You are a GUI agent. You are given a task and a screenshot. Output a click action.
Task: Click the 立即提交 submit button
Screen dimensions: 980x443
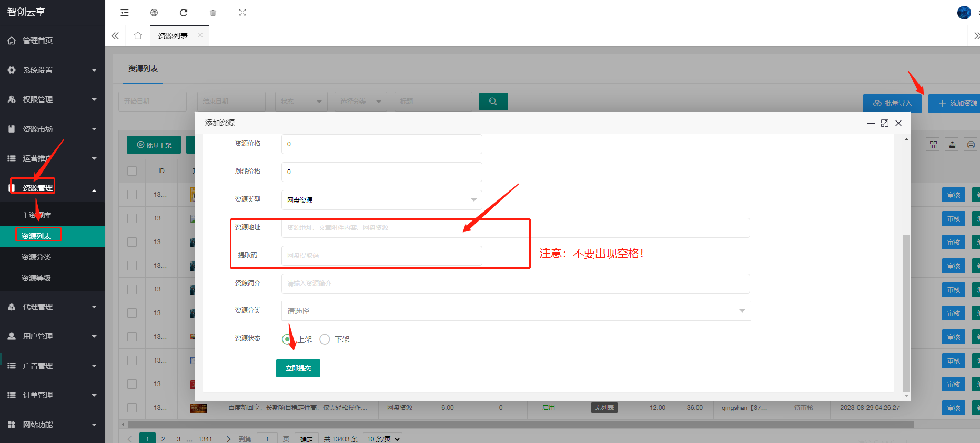point(298,368)
